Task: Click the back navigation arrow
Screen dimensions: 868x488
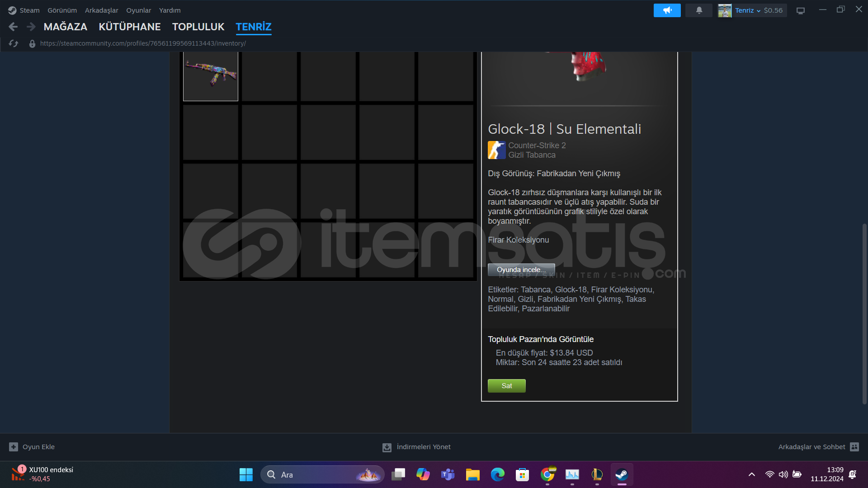Action: coord(13,27)
